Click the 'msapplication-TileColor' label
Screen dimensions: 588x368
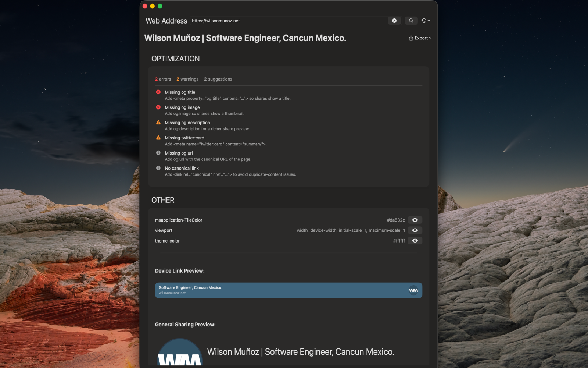click(x=179, y=220)
